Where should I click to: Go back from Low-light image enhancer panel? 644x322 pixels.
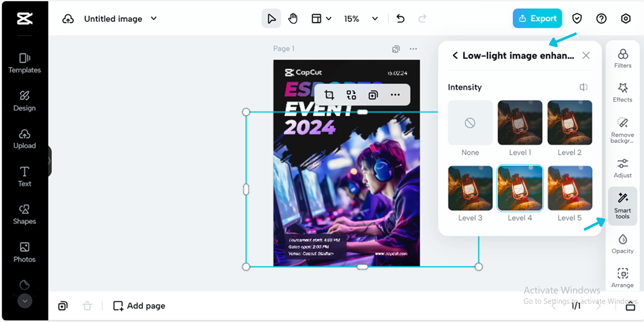tap(455, 55)
